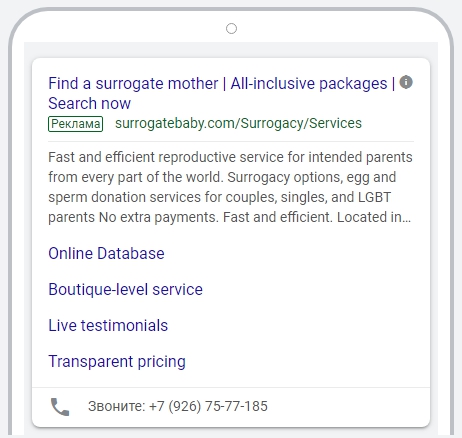Open the surrogatebaby.com/Surrogacy/Services display URL
This screenshot has width=462, height=438.
pyautogui.click(x=238, y=123)
